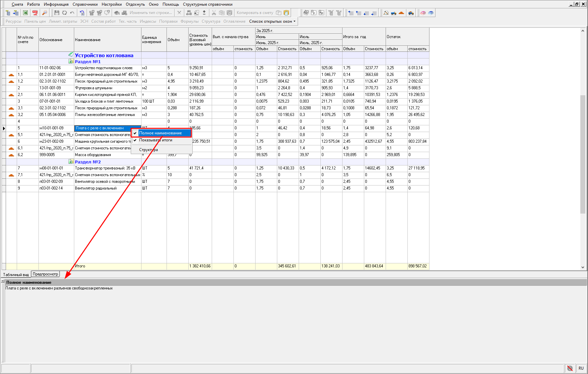Click the blue books icon

tap(431, 13)
